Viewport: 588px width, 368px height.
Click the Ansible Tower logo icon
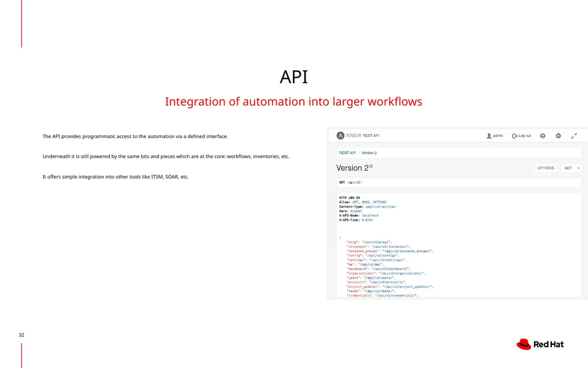(x=340, y=136)
